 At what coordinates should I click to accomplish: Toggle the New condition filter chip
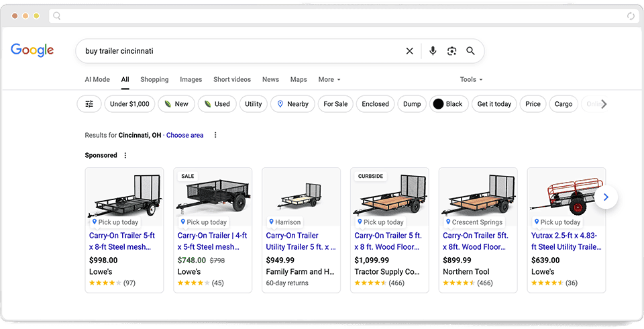tap(176, 104)
